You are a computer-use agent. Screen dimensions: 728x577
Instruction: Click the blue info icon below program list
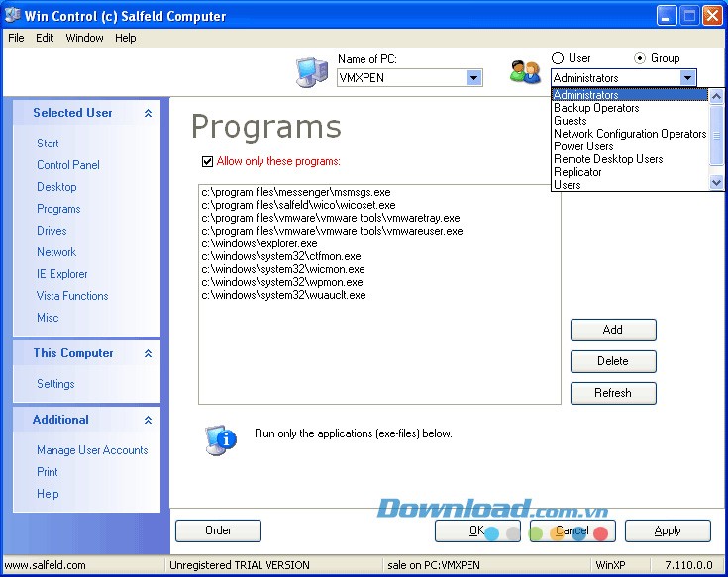coord(220,437)
